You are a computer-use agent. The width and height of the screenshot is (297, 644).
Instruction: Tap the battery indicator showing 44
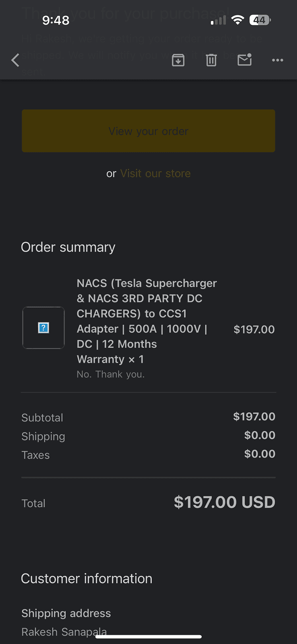point(260,20)
